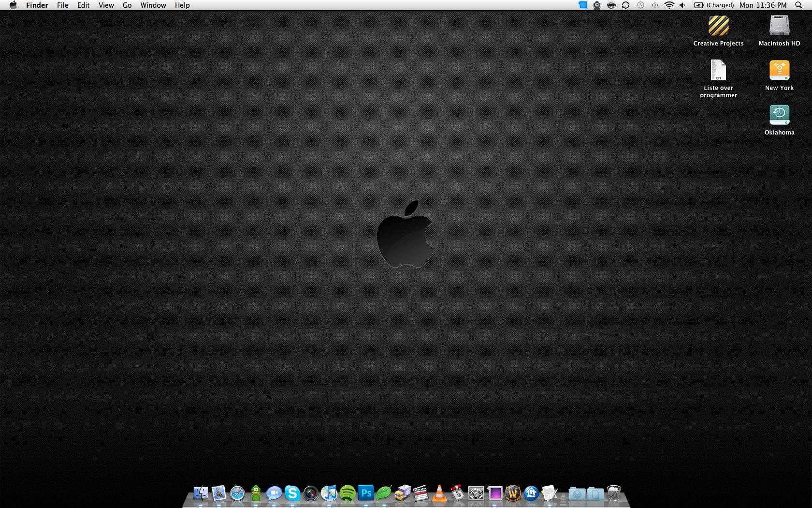812x508 pixels.
Task: Open the Window menu
Action: (x=153, y=5)
